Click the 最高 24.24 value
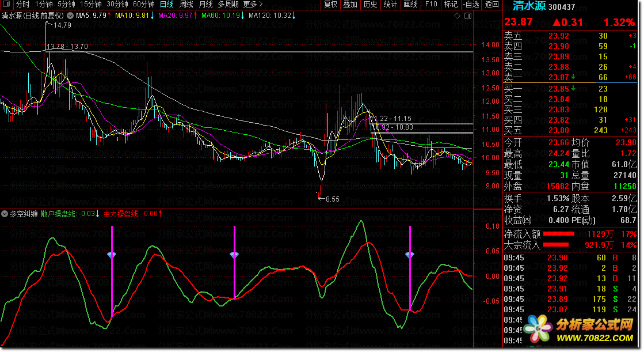Screen dimensions: 644x352 click(x=559, y=153)
